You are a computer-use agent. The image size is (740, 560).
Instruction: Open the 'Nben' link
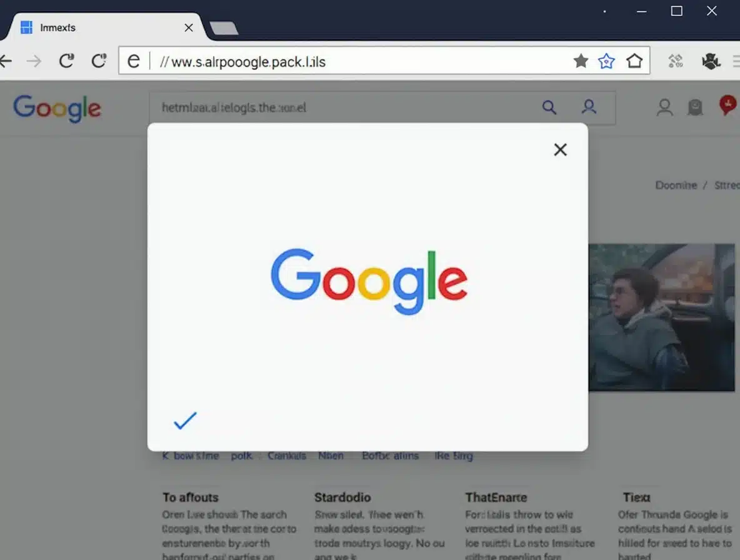(331, 456)
